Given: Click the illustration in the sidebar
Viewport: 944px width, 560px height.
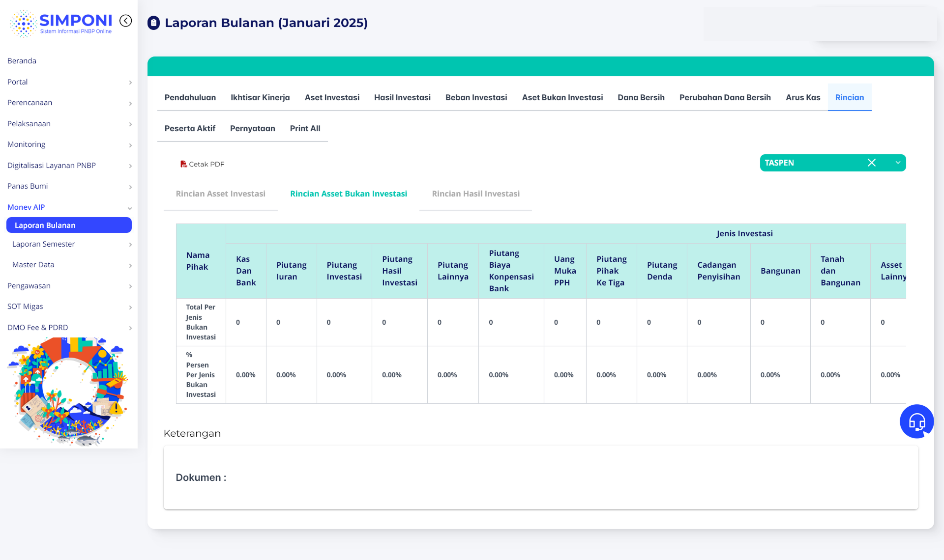Looking at the screenshot, I should pyautogui.click(x=68, y=391).
